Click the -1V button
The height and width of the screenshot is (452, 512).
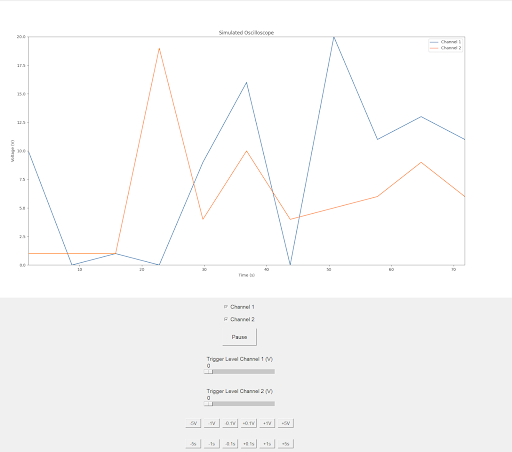coord(212,423)
